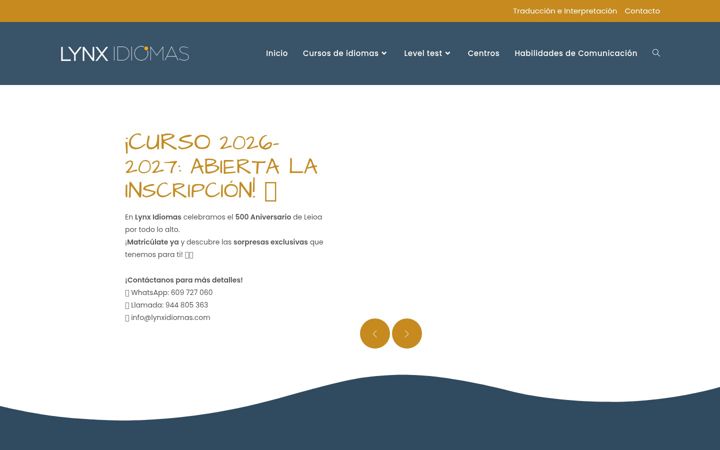Click the bold text "¡Matricúlate ya"
720x450 pixels.
pyautogui.click(x=152, y=242)
